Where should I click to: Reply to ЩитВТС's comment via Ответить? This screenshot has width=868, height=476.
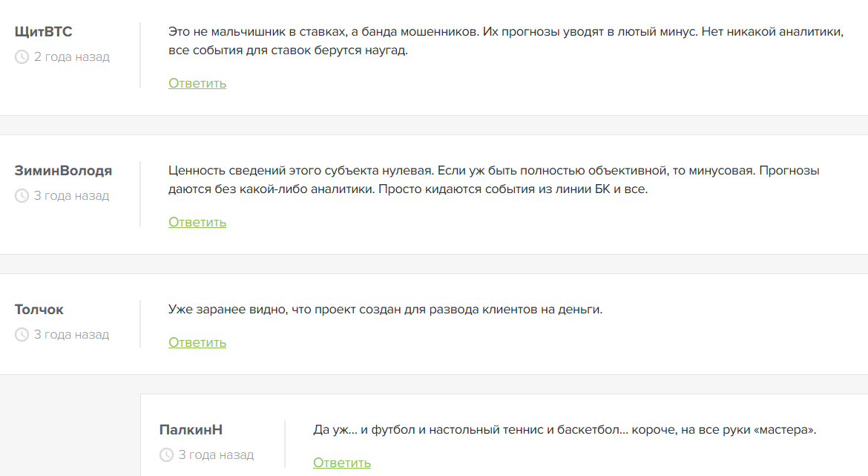197,83
